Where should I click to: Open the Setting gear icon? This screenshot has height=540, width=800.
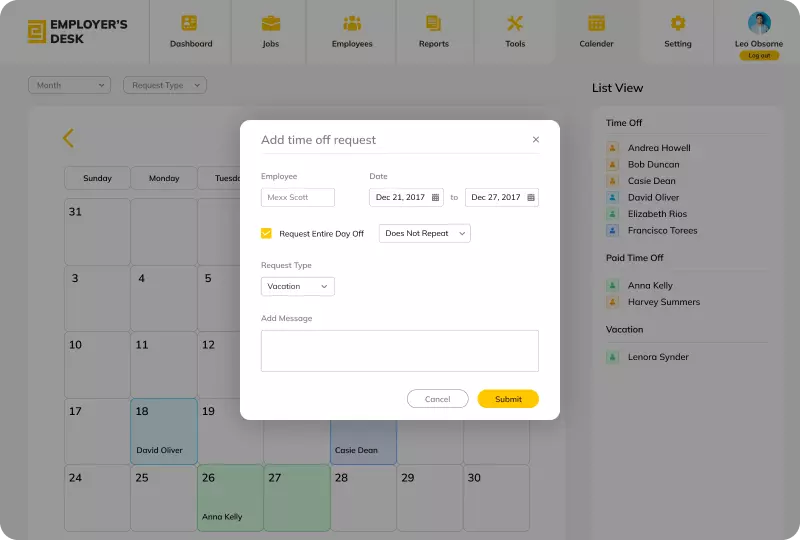pyautogui.click(x=677, y=24)
